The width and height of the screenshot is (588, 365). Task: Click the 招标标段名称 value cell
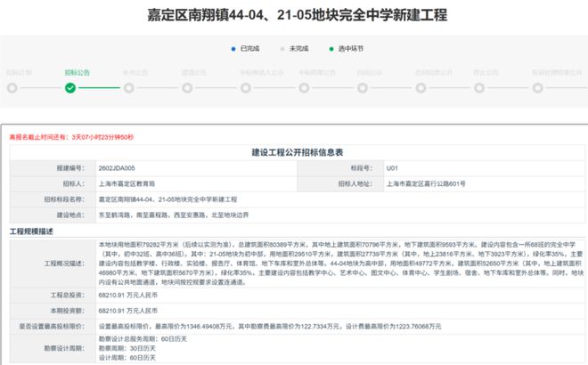coord(340,199)
